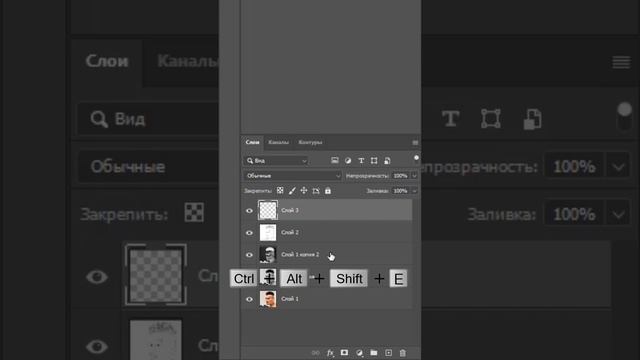Click the link layers chain icon
This screenshot has height=360, width=640.
coord(315,353)
